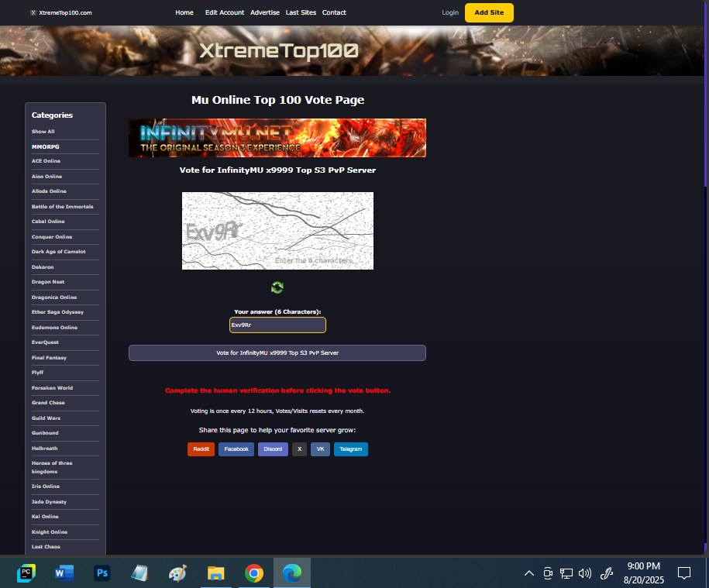Click the Meet Now tray icon
The width and height of the screenshot is (709, 588).
[x=548, y=573]
